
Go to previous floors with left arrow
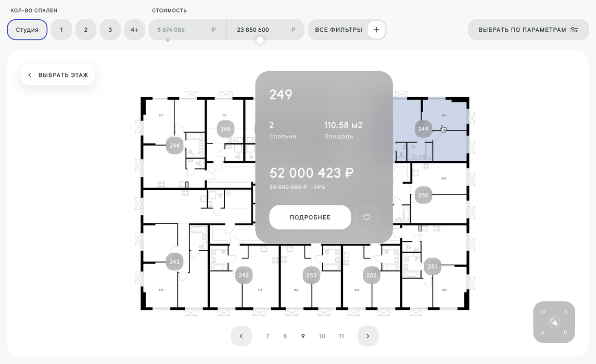242,336
